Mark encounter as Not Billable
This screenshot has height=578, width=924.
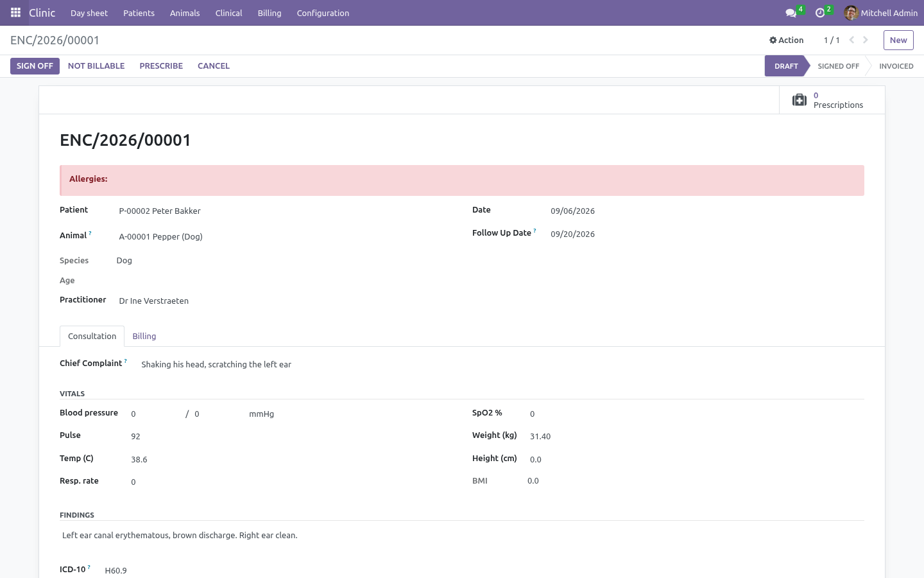96,66
